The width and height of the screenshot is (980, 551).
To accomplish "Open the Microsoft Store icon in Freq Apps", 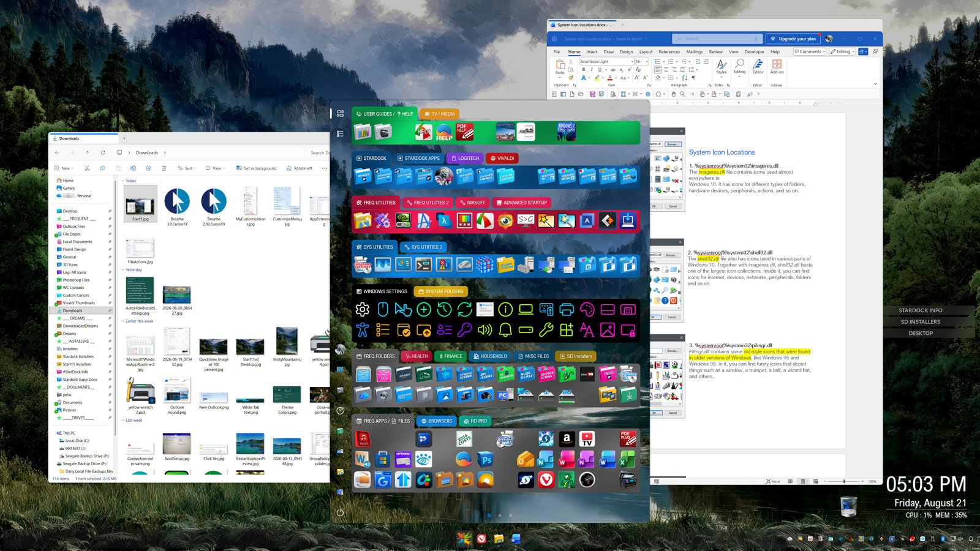I will click(383, 459).
